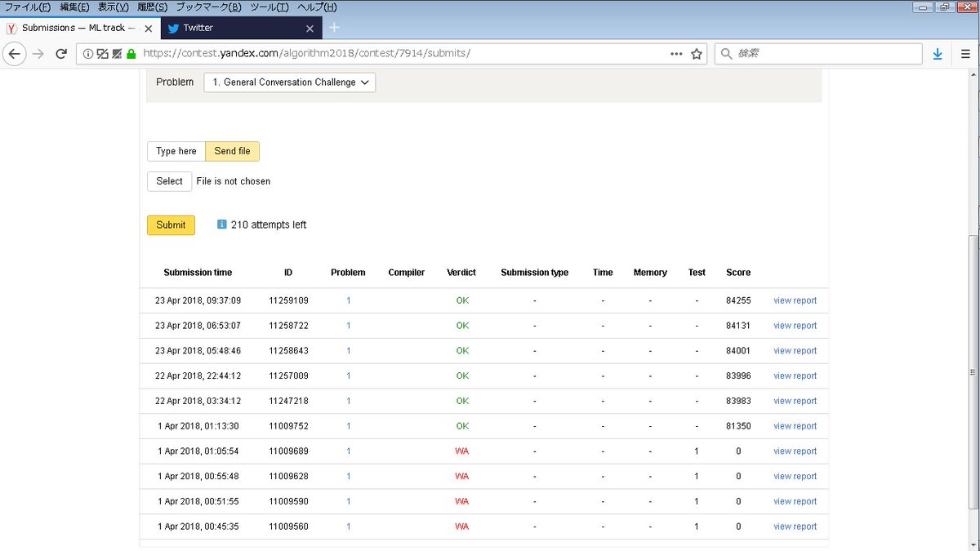The height and width of the screenshot is (551, 980).
Task: Open problem 1 link in row 11259109
Action: (x=348, y=300)
